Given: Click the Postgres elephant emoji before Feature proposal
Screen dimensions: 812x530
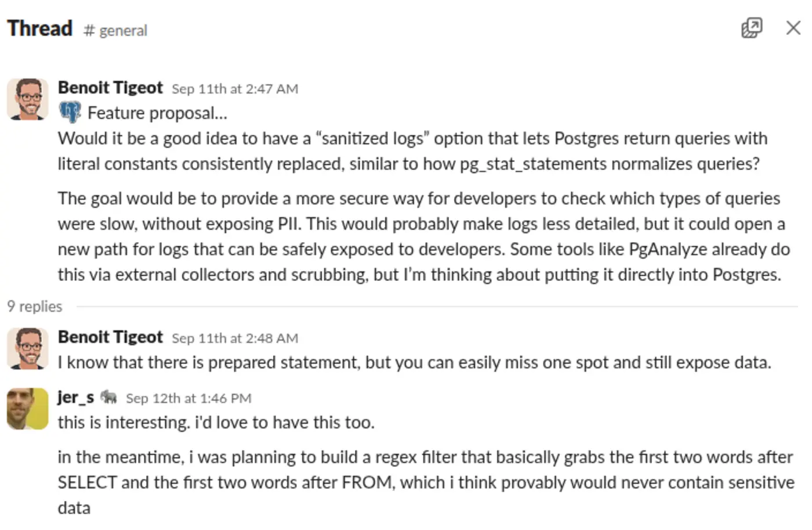Looking at the screenshot, I should (70, 112).
